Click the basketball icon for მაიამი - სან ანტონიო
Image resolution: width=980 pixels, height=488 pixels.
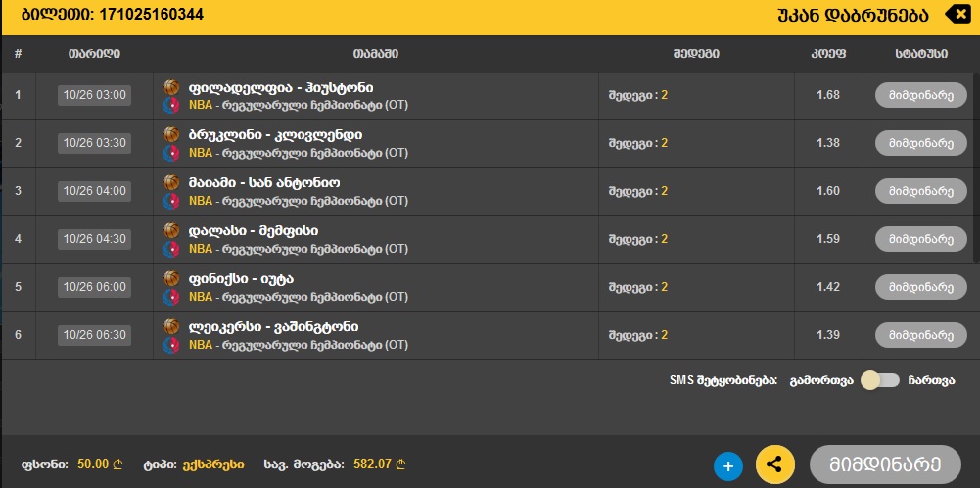tap(171, 182)
